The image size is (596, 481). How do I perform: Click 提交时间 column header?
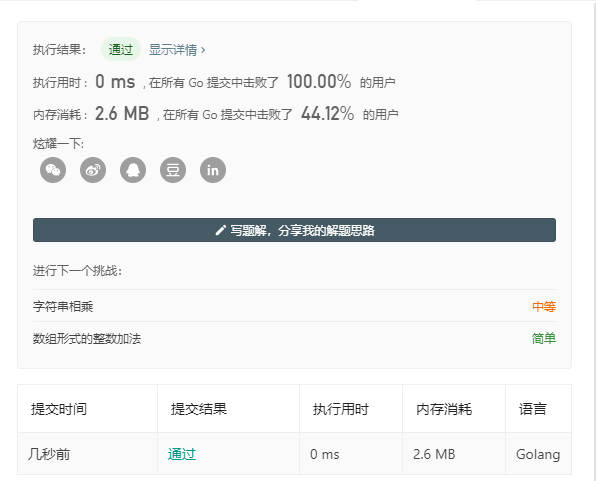(59, 409)
